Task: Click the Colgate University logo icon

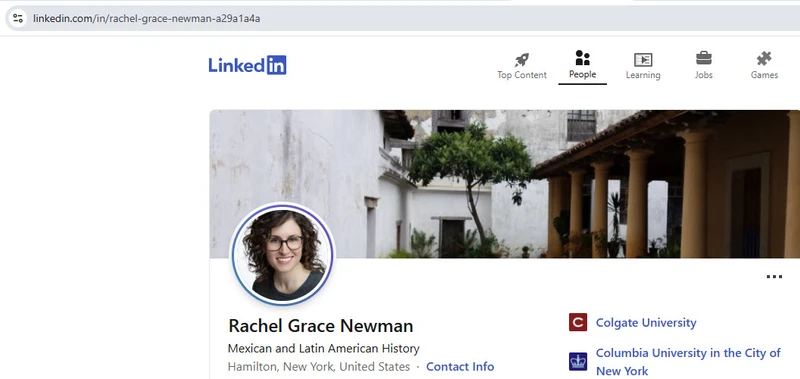Action: 578,322
